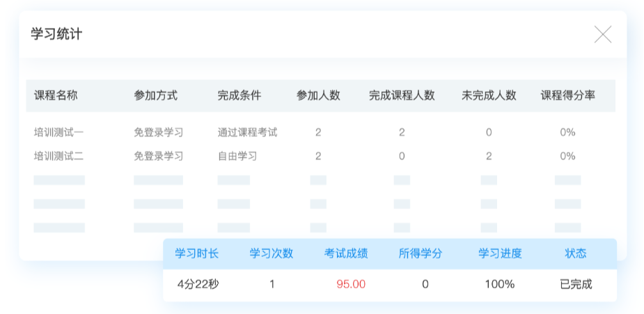The width and height of the screenshot is (644, 314).
Task: Open the 培训测试一 course row
Action: click(x=58, y=132)
